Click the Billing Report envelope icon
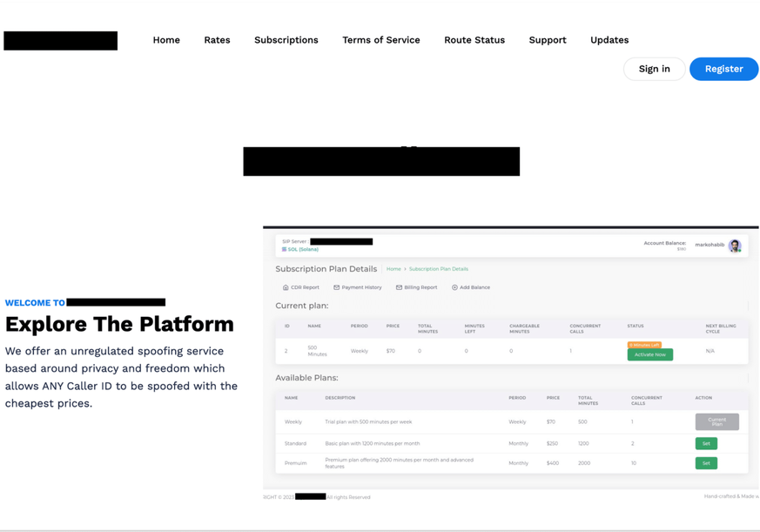This screenshot has width=760, height=532. tap(400, 287)
